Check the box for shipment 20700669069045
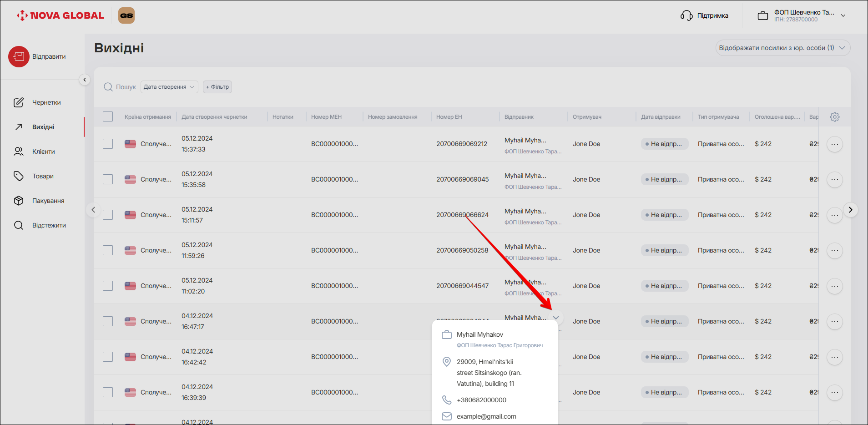The image size is (868, 425). tap(108, 179)
